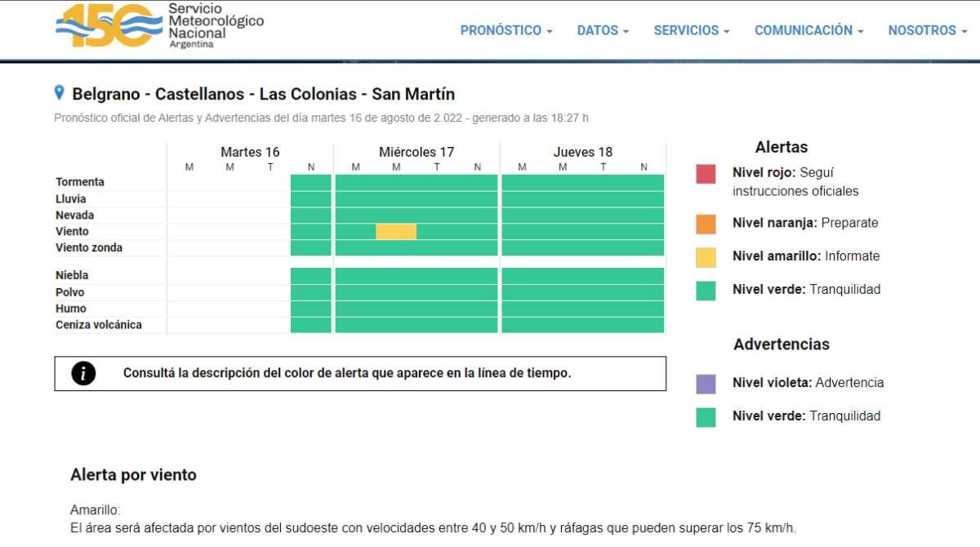Click the Alerta por viento heading
The image size is (980, 547).
(x=133, y=475)
